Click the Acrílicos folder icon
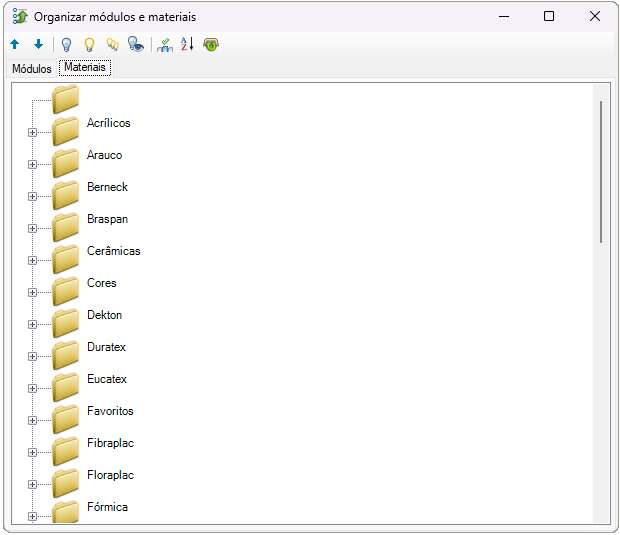The width and height of the screenshot is (620, 535). 66,131
